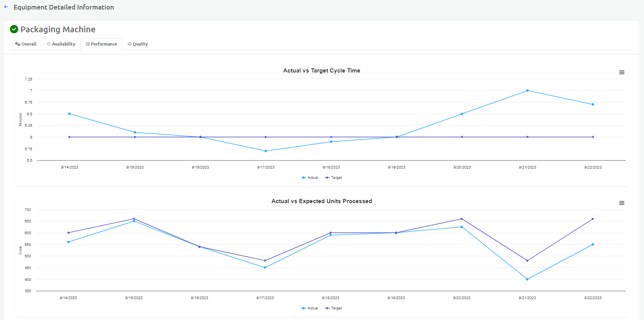Image resolution: width=644 pixels, height=320 pixels.
Task: Toggle Target series in Units Processed legend
Action: [x=333, y=308]
